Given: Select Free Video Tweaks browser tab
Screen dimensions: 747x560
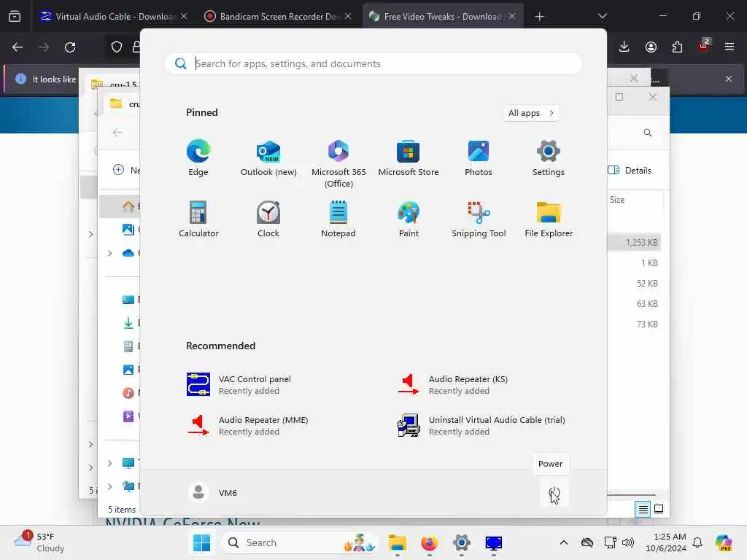Looking at the screenshot, I should [x=443, y=16].
